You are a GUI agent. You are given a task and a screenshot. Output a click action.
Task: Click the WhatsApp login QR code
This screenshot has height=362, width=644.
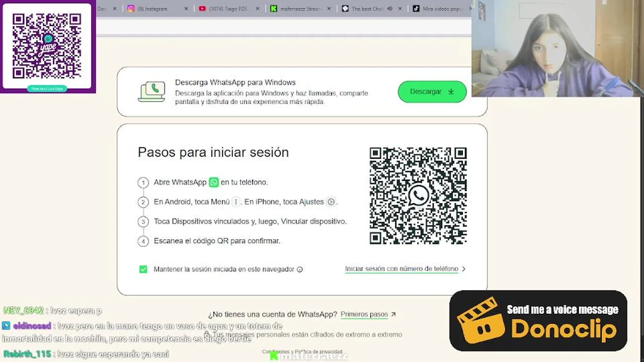pos(418,196)
